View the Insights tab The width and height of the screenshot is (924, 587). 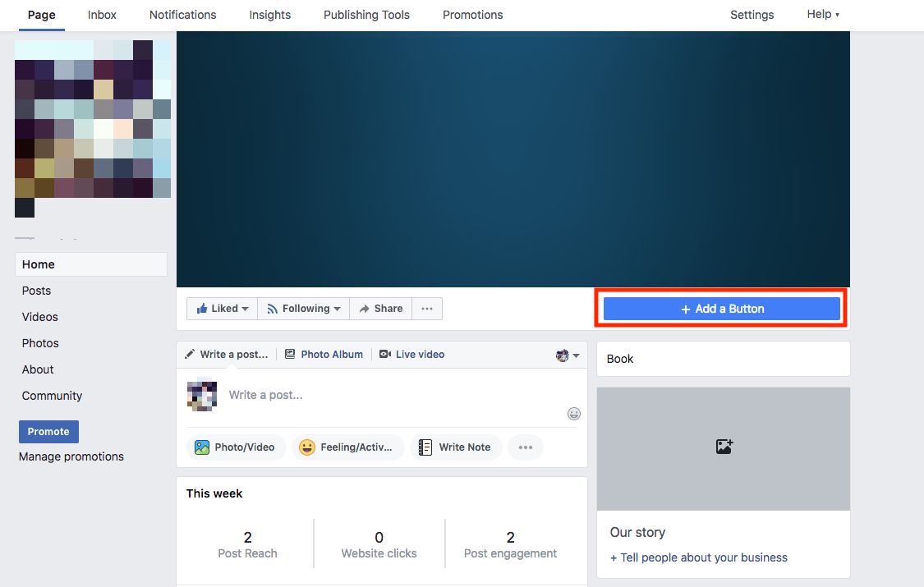(x=270, y=15)
